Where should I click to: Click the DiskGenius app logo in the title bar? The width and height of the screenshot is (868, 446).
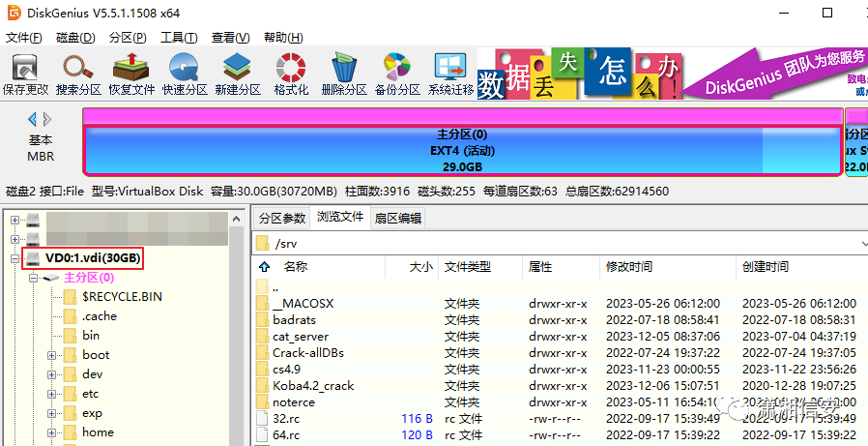(14, 13)
